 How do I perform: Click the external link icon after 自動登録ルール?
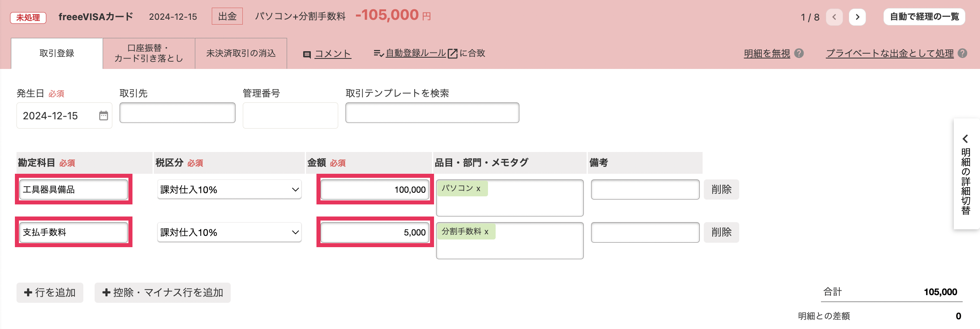click(453, 53)
